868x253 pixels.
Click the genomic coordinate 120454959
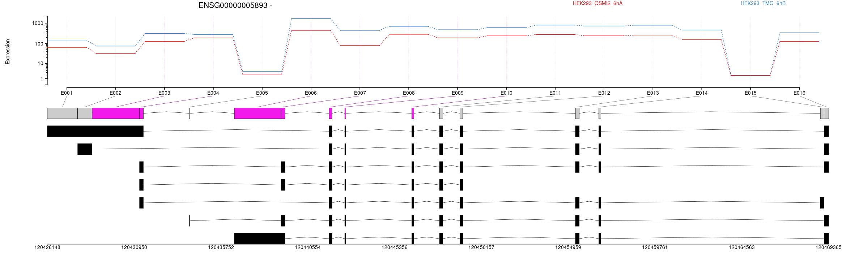click(x=568, y=248)
